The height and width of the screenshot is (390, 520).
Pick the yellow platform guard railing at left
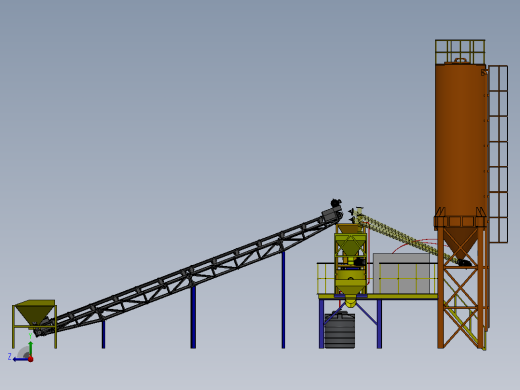(326, 278)
